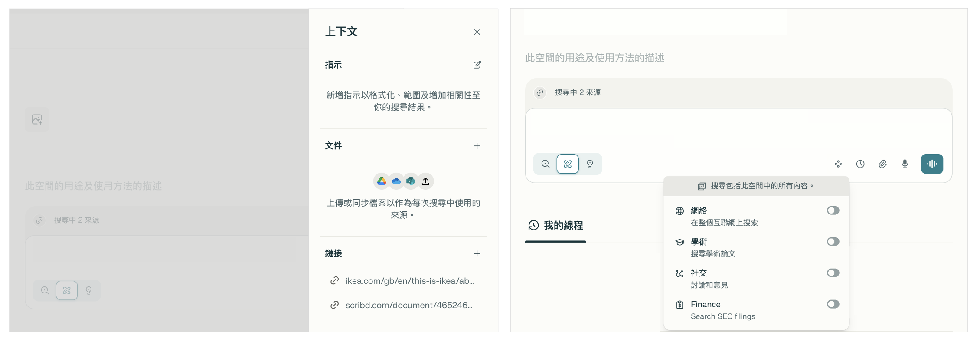This screenshot has width=980, height=342.
Task: Open the 搜尋中 2 來源 sources selector
Action: point(571,92)
